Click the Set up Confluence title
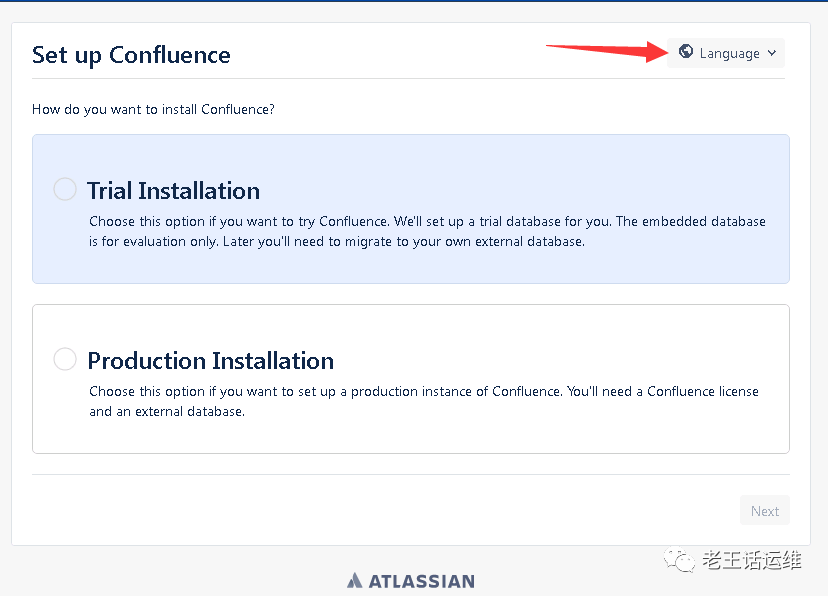This screenshot has width=828, height=596. [x=131, y=55]
